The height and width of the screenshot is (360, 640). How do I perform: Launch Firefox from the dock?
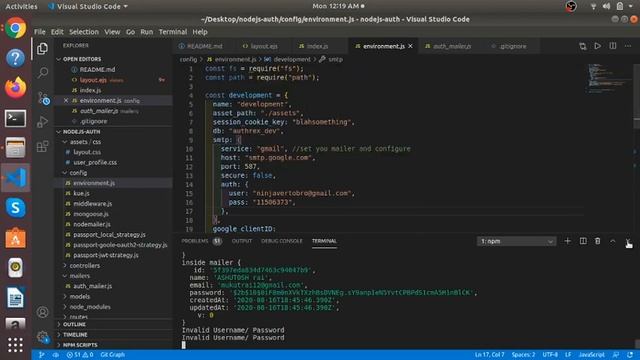click(16, 88)
